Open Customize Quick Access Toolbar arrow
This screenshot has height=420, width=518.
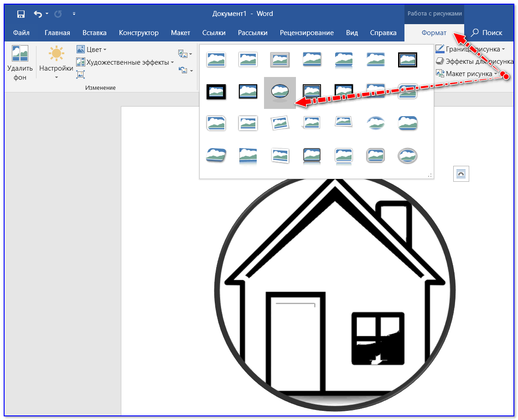(74, 14)
